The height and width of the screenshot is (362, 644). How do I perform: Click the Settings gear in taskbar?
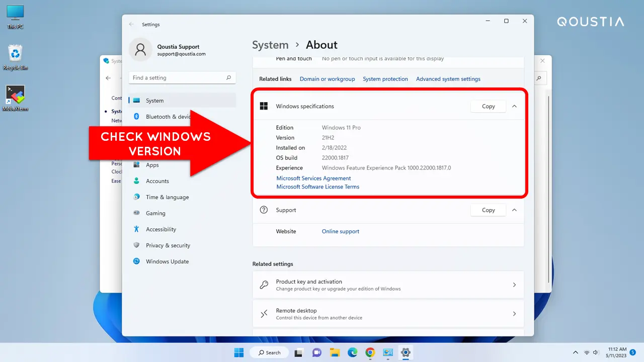coord(406,352)
